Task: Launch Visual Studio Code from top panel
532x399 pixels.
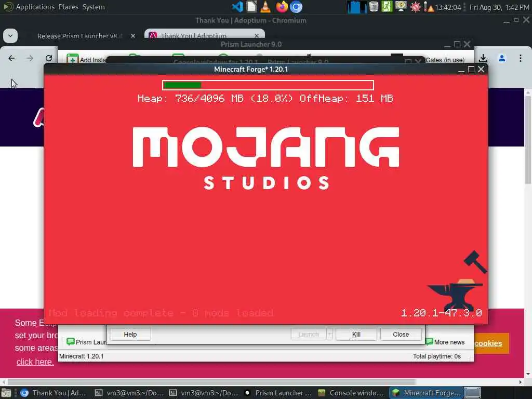Action: (237, 7)
